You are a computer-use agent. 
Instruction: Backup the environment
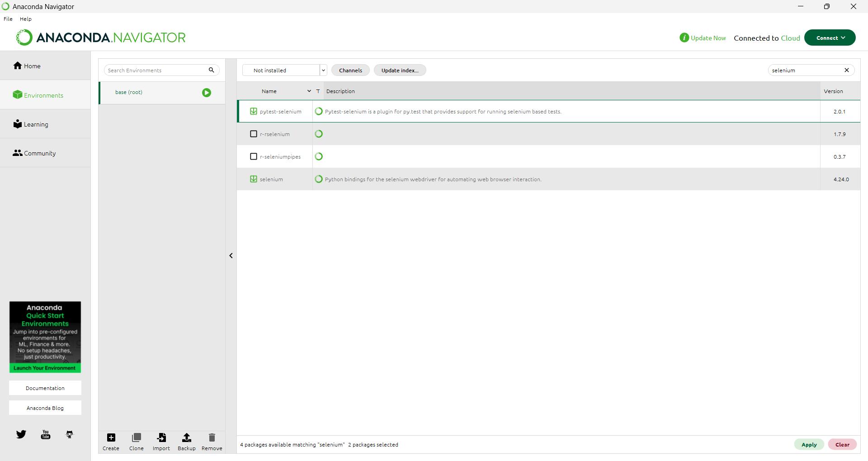click(x=186, y=442)
